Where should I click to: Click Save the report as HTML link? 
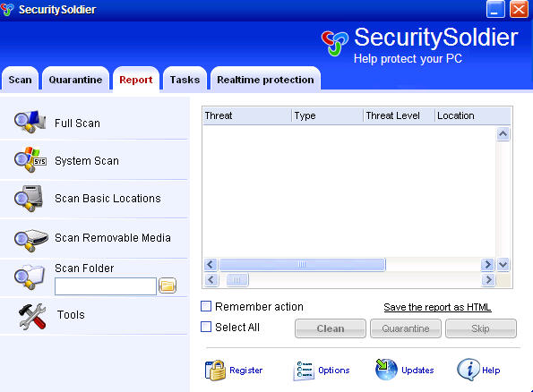click(x=437, y=307)
